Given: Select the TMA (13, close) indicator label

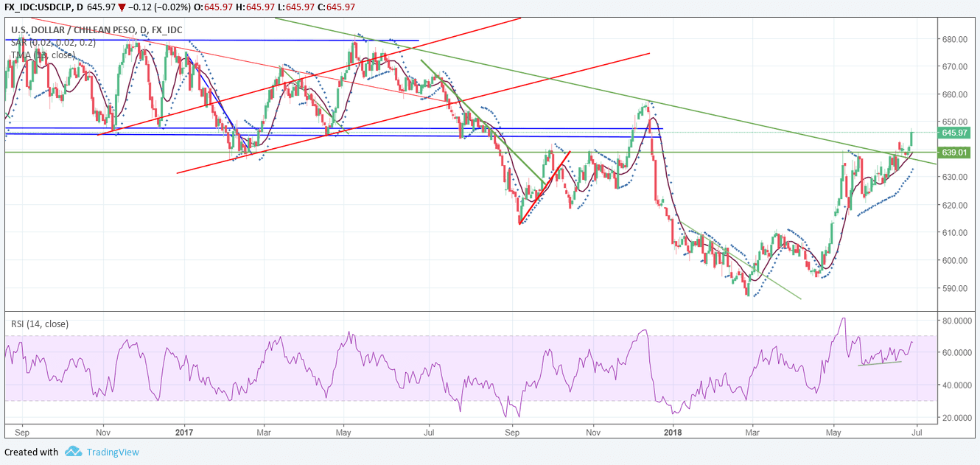Looking at the screenshot, I should click(43, 55).
